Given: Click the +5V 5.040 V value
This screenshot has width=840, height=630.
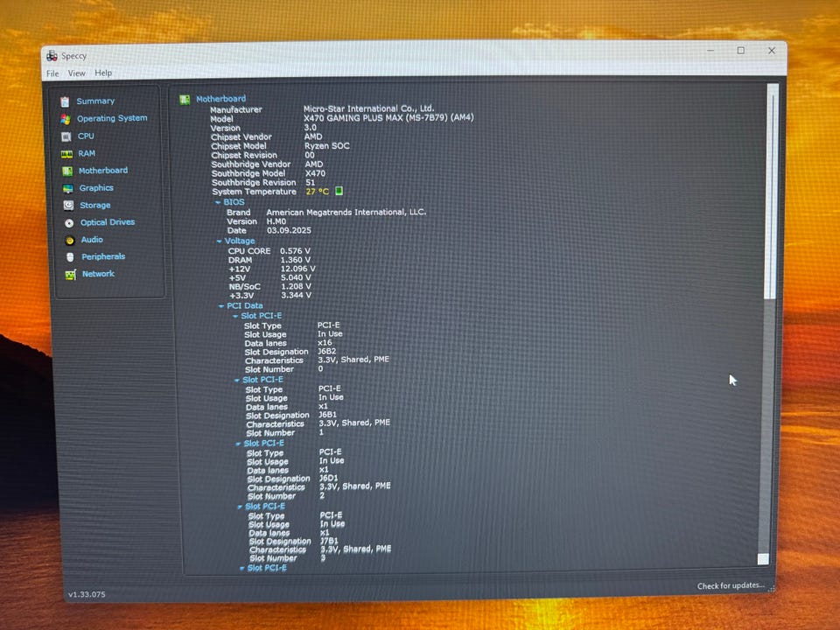Looking at the screenshot, I should click(x=297, y=278).
